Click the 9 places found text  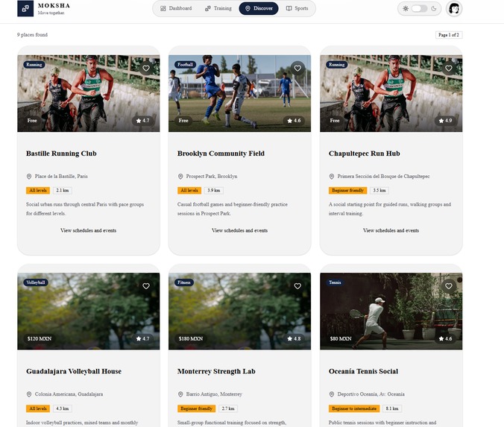32,35
